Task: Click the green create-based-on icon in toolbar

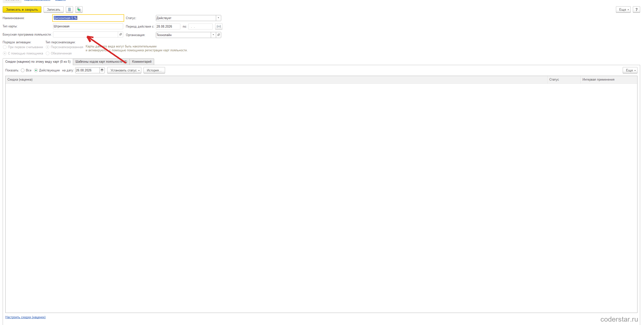Action: 79,9
